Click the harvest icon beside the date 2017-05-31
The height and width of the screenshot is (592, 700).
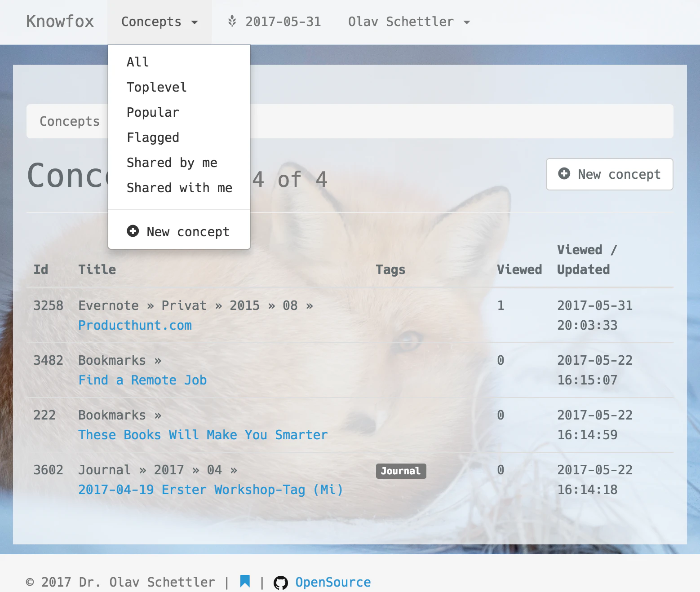pyautogui.click(x=232, y=22)
